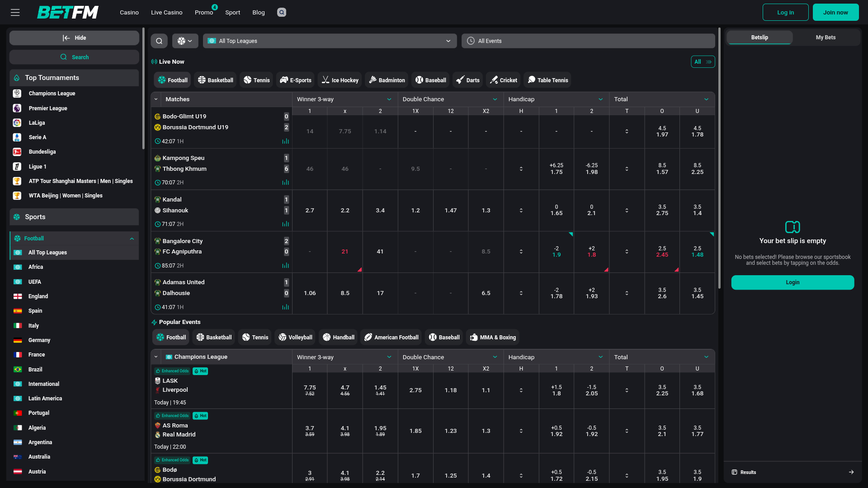Open the Promo menu item
This screenshot has height=488, width=868.
point(204,13)
